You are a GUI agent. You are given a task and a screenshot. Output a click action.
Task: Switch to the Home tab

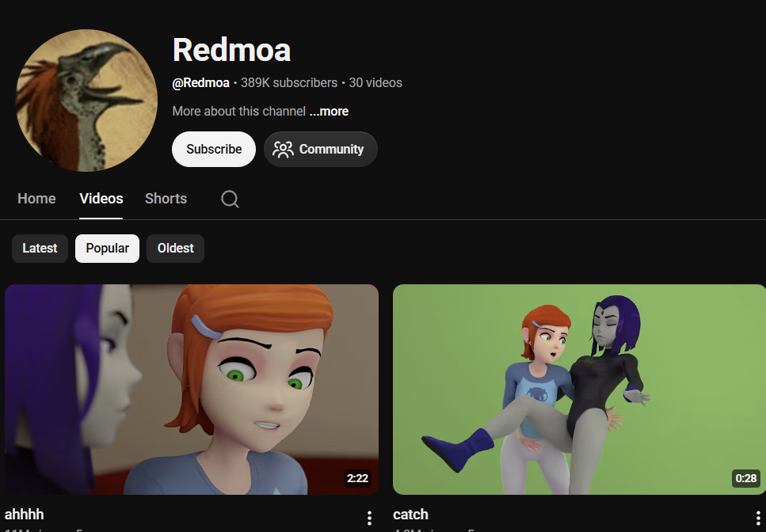[36, 199]
